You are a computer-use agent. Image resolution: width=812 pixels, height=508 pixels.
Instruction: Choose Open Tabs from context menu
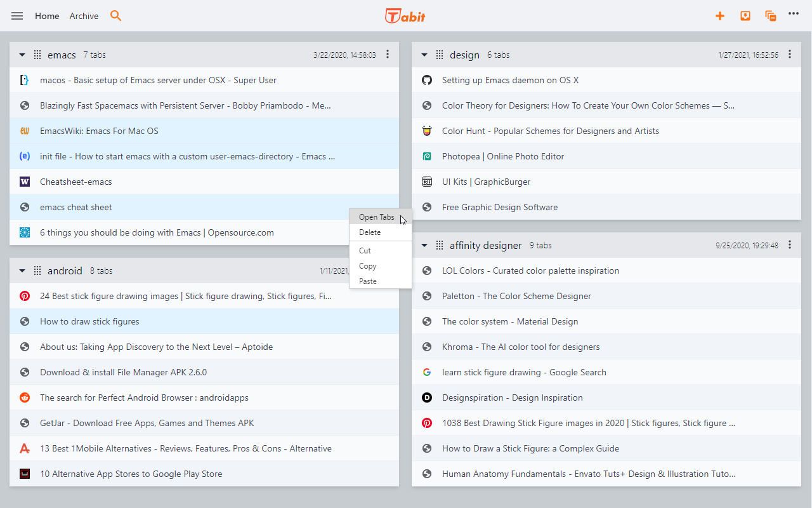[x=376, y=217]
